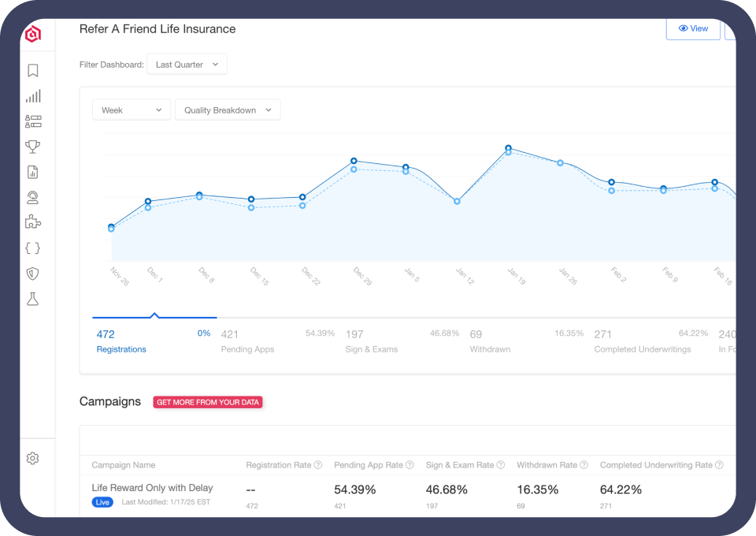Viewport: 756px width, 536px height.
Task: Click the Jan 26 data point
Action: tap(560, 163)
